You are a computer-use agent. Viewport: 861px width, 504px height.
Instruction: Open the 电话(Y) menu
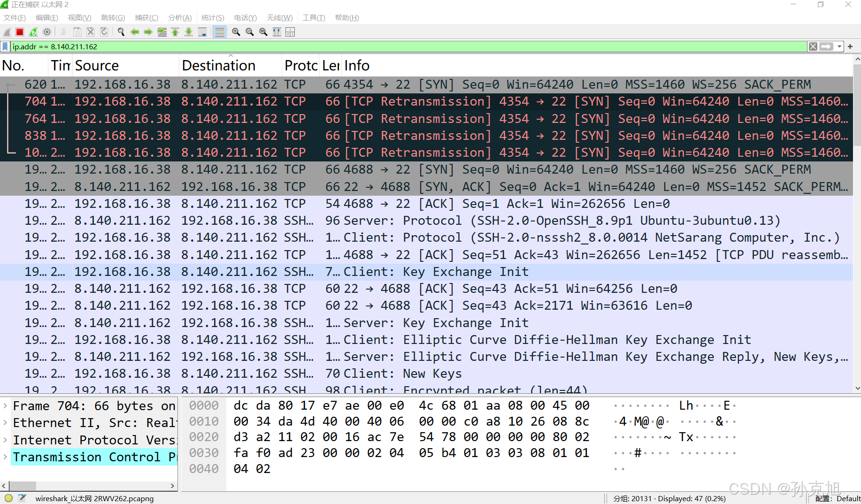pos(246,18)
